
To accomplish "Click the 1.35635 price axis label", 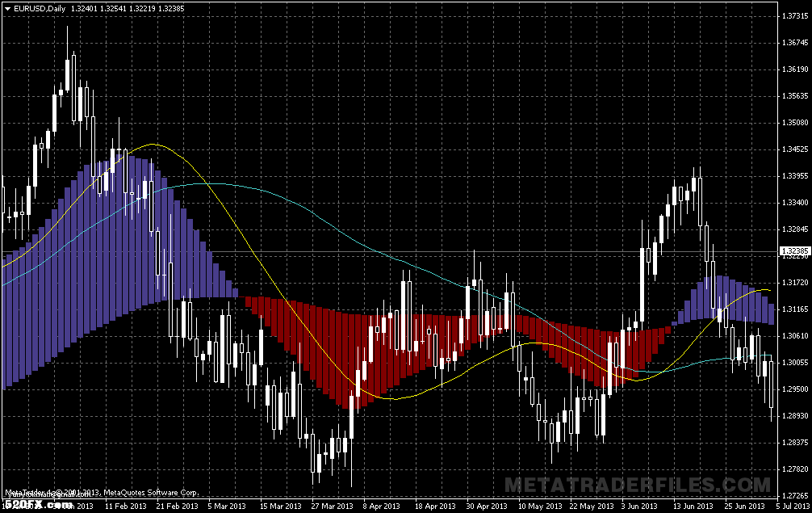I will point(794,96).
